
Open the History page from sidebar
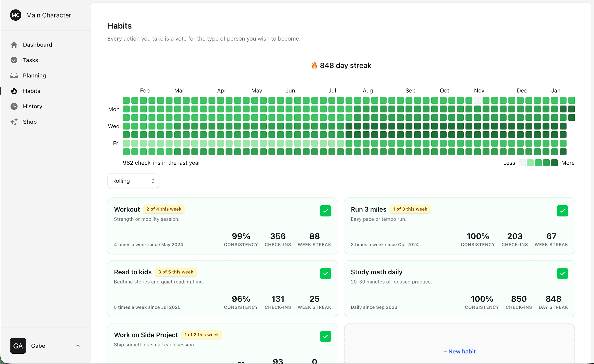click(33, 106)
